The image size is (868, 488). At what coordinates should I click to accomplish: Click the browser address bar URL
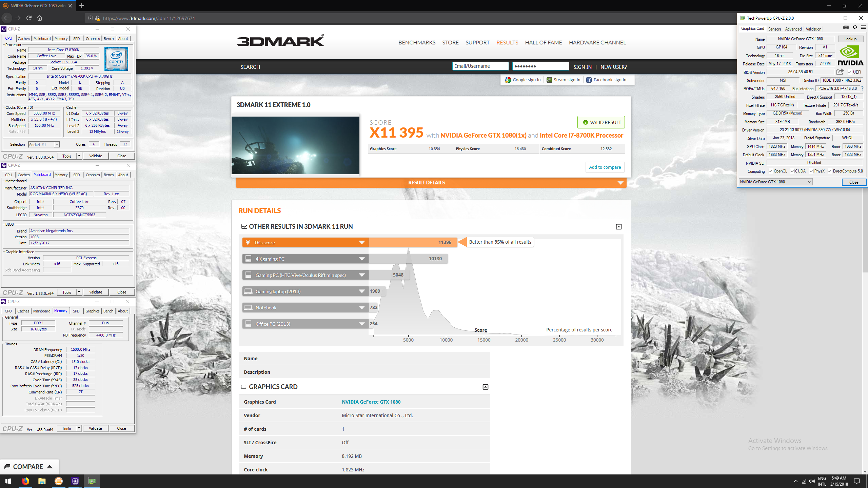[149, 18]
